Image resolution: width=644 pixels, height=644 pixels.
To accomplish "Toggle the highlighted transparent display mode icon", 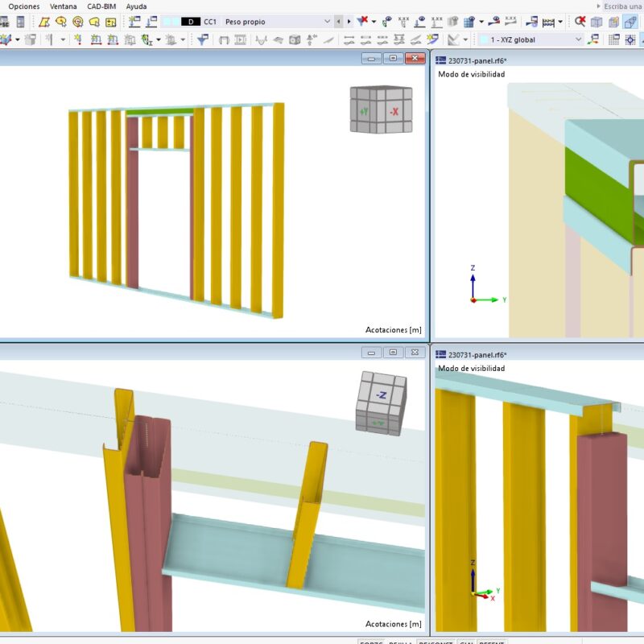I will (630, 22).
